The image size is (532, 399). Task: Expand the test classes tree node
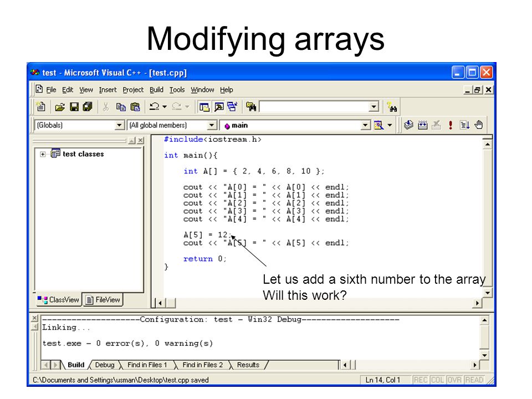click(x=43, y=155)
